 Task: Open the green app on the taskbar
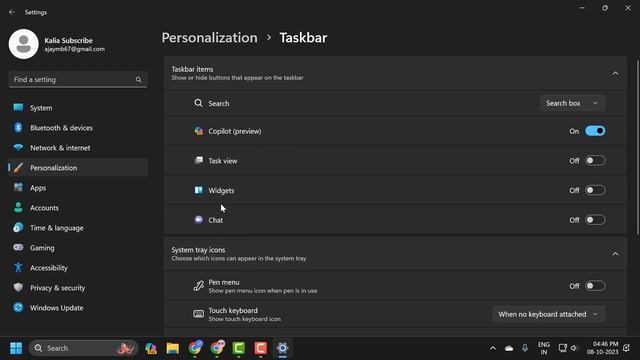point(239,348)
